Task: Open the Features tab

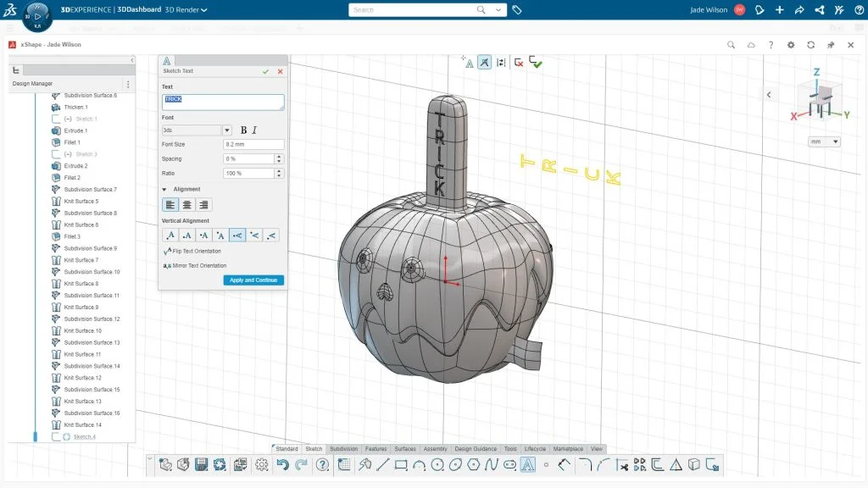Action: [376, 449]
